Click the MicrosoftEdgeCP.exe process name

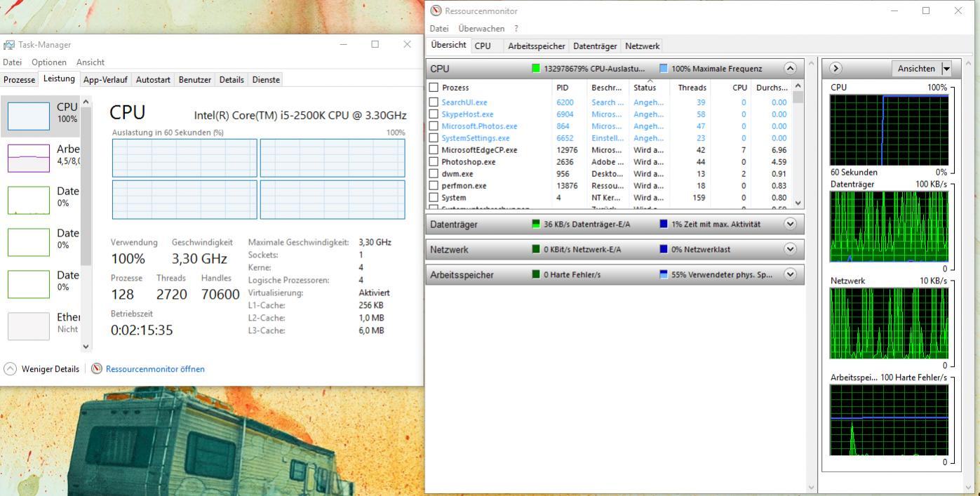[x=480, y=150]
